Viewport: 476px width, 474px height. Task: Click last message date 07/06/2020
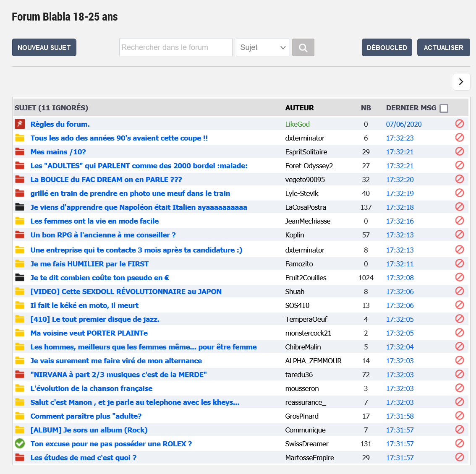coord(404,124)
